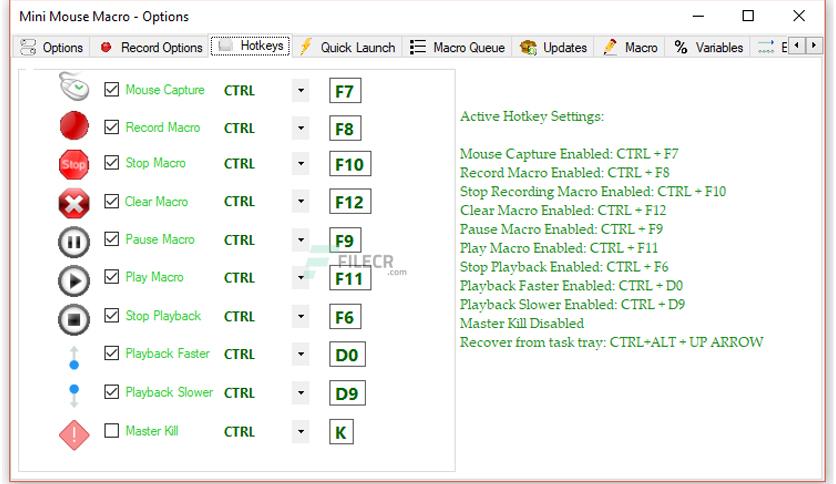The image size is (836, 484).
Task: Open the Record Macro modifier dropdown
Action: coord(301,128)
